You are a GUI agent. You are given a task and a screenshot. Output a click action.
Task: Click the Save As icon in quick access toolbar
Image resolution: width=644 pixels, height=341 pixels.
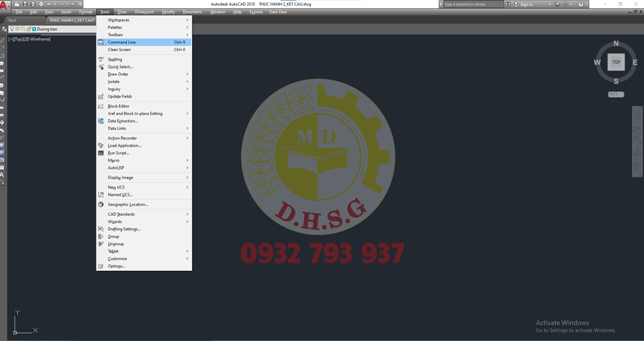pos(33,4)
